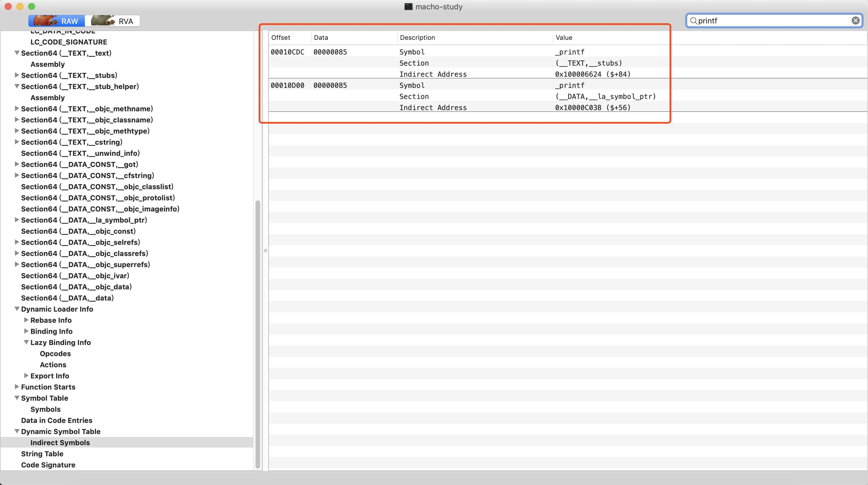Click the macho-study title file icon
The height and width of the screenshot is (485, 868).
pos(408,6)
